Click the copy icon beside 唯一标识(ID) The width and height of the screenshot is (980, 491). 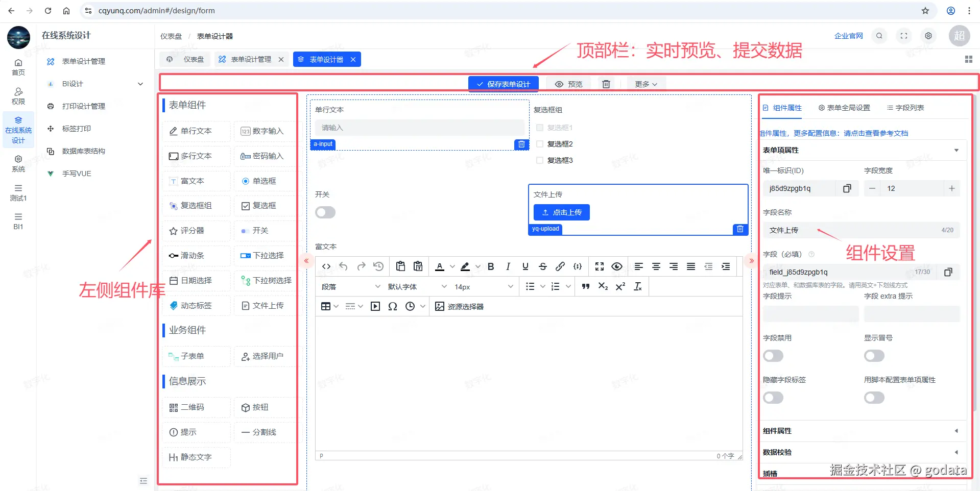(847, 188)
